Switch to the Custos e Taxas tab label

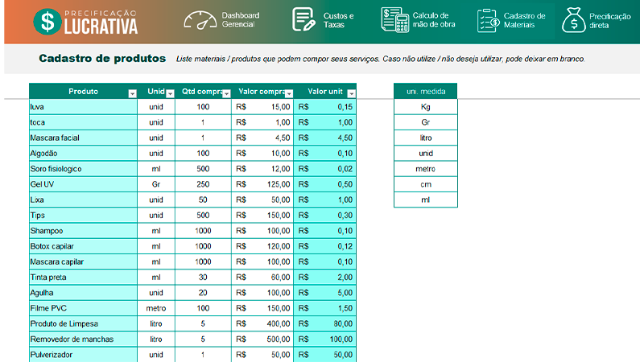(338, 20)
